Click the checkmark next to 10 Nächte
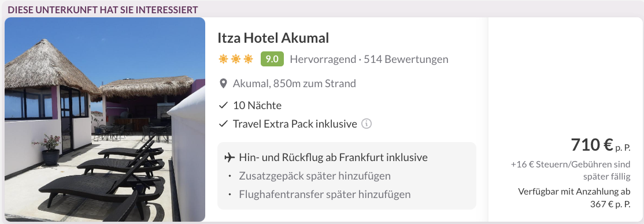Image resolution: width=644 pixels, height=224 pixels. tap(223, 106)
